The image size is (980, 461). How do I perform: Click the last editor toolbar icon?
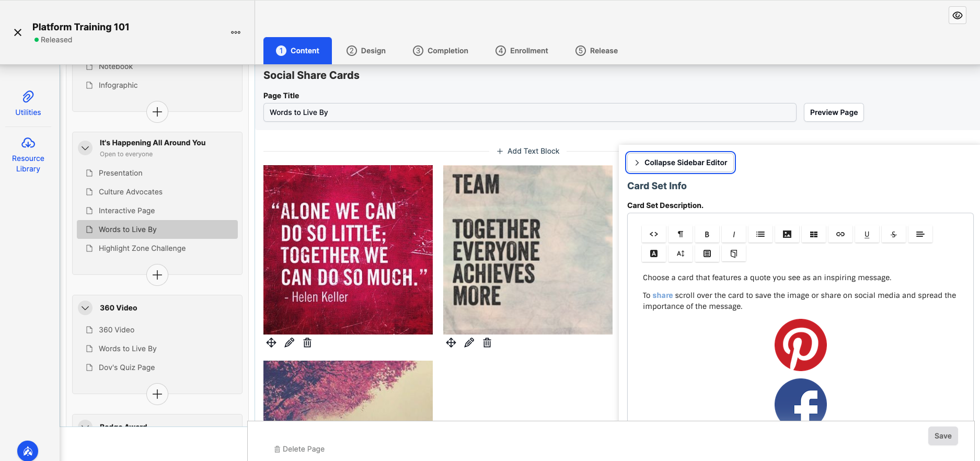tap(734, 253)
